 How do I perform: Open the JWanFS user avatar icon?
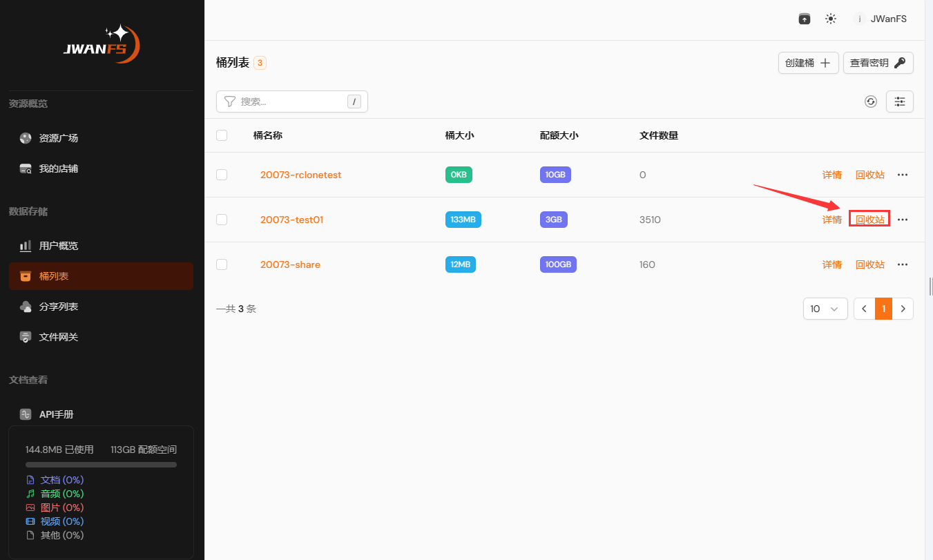click(859, 19)
